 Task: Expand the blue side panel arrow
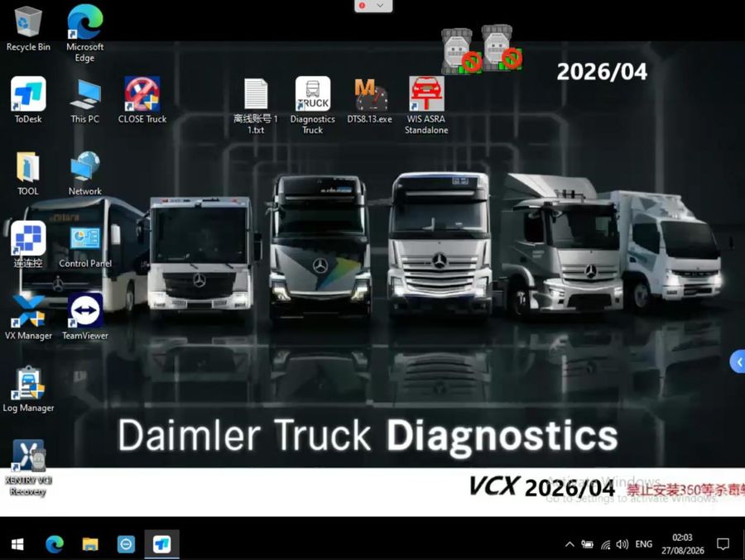[738, 362]
